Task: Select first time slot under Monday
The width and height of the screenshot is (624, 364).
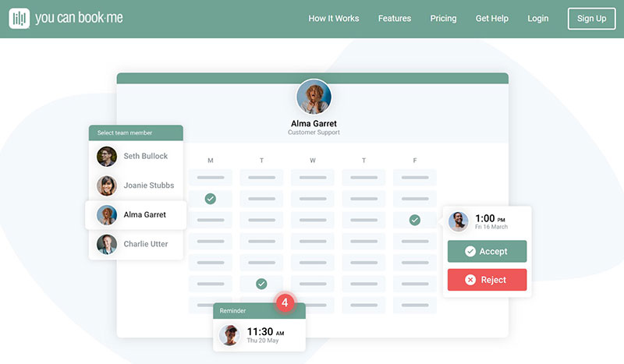Action: tap(211, 178)
